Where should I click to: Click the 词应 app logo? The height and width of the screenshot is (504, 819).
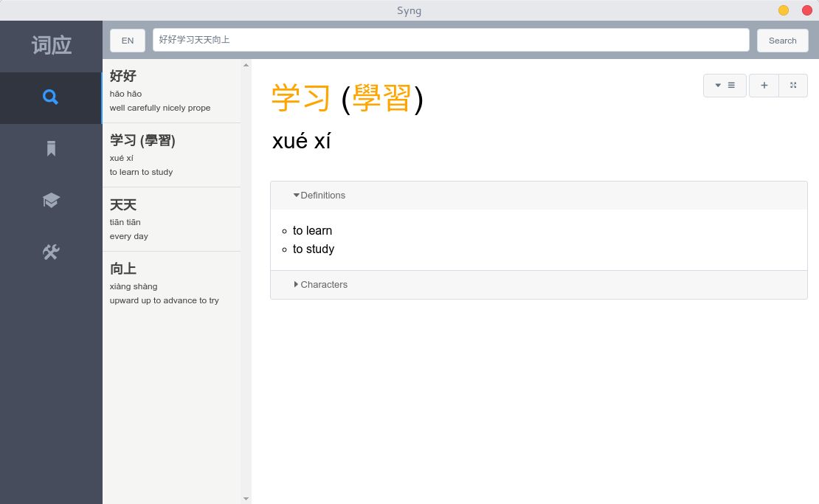(51, 45)
